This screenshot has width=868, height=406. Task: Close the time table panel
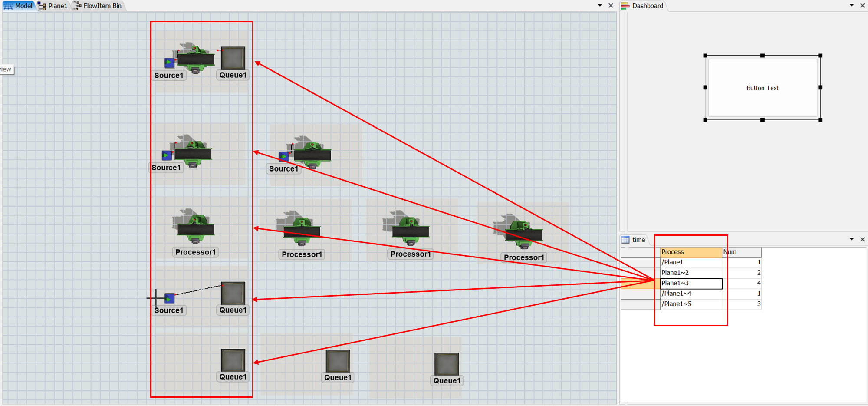862,240
